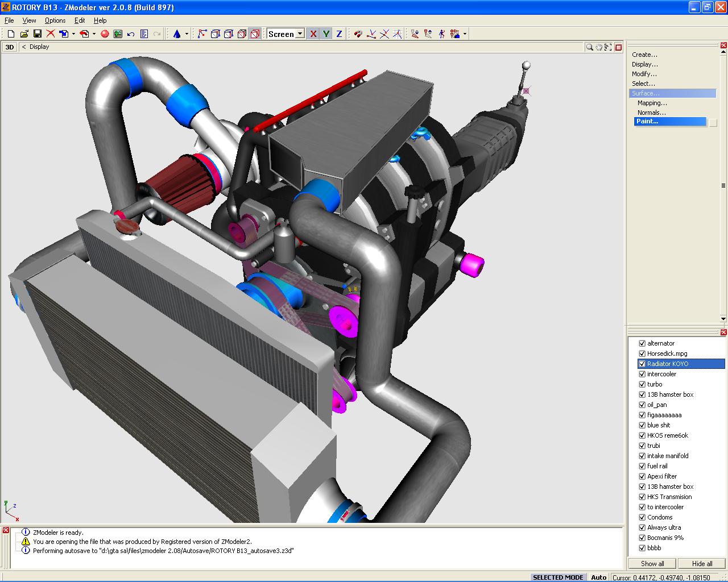The width and height of the screenshot is (728, 582).
Task: Expand the selection filter dropdown arrow
Action: [x=465, y=34]
